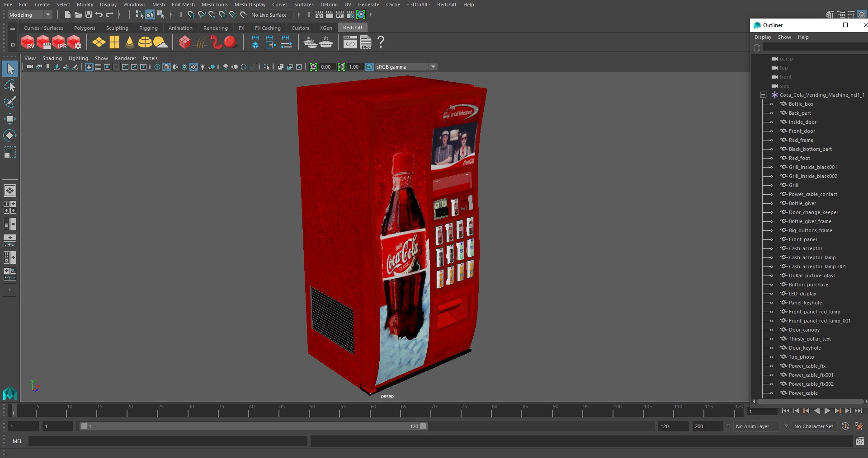The width and height of the screenshot is (868, 458).
Task: Click the playback end time field 120
Action: pyautogui.click(x=673, y=426)
